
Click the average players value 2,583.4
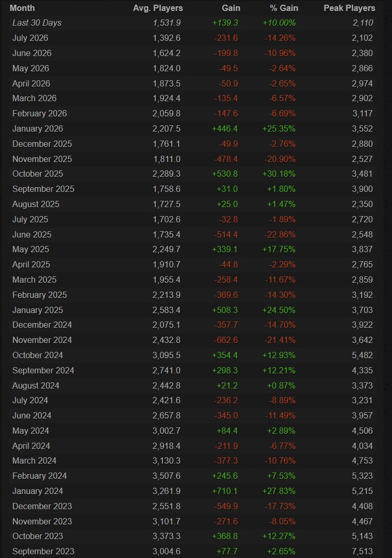point(167,310)
